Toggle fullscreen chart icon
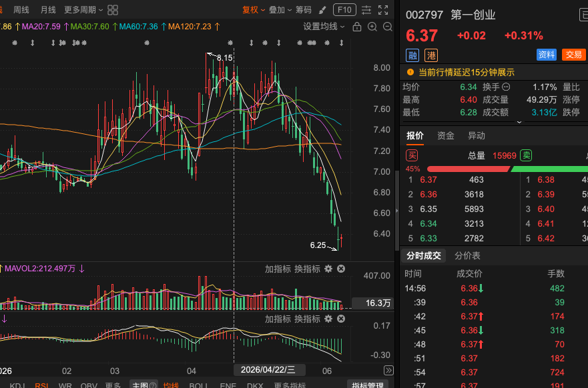Viewport: 588px width, 388px height. click(383, 10)
